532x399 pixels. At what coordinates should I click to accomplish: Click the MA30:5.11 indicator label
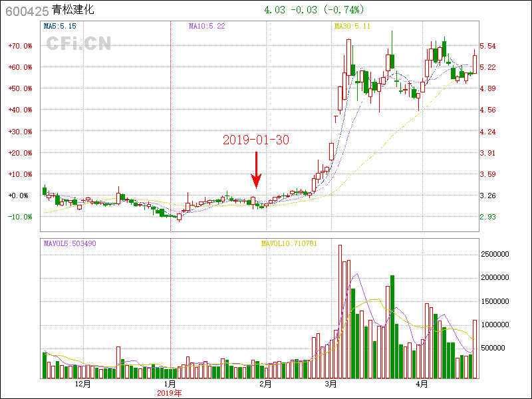click(x=352, y=26)
